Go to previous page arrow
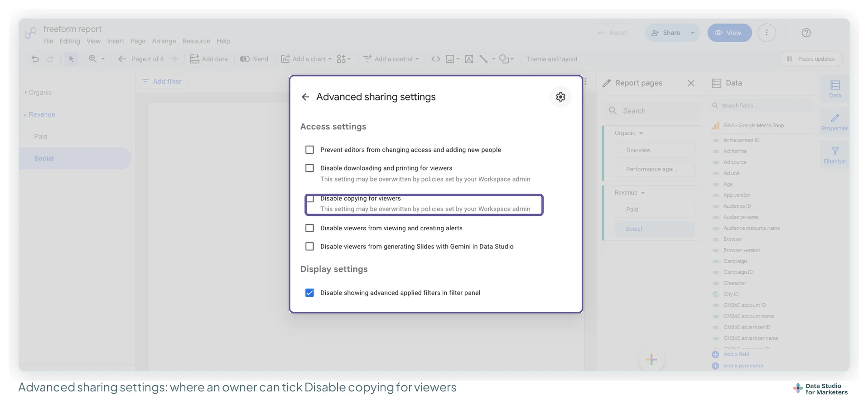The image size is (868, 405). pyautogui.click(x=122, y=59)
